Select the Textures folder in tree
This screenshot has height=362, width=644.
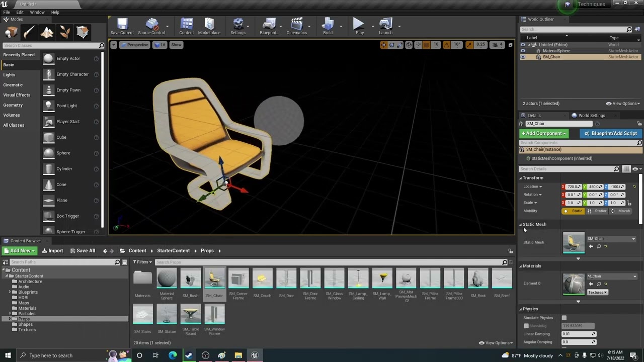tap(27, 330)
